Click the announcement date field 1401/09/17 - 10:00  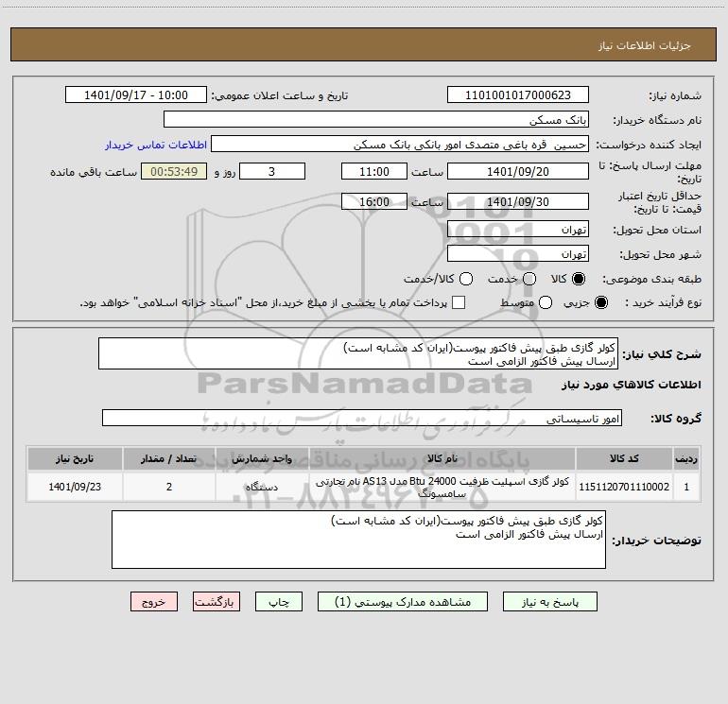[x=136, y=94]
